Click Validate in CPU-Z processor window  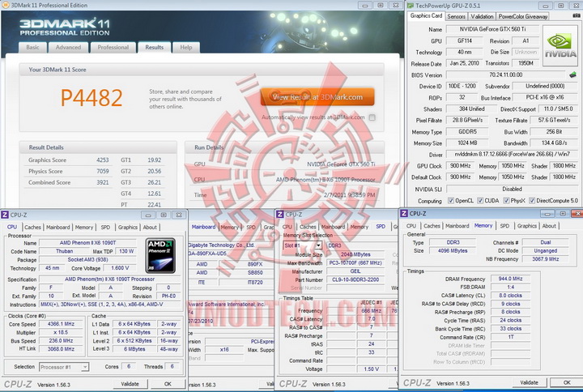[130, 384]
